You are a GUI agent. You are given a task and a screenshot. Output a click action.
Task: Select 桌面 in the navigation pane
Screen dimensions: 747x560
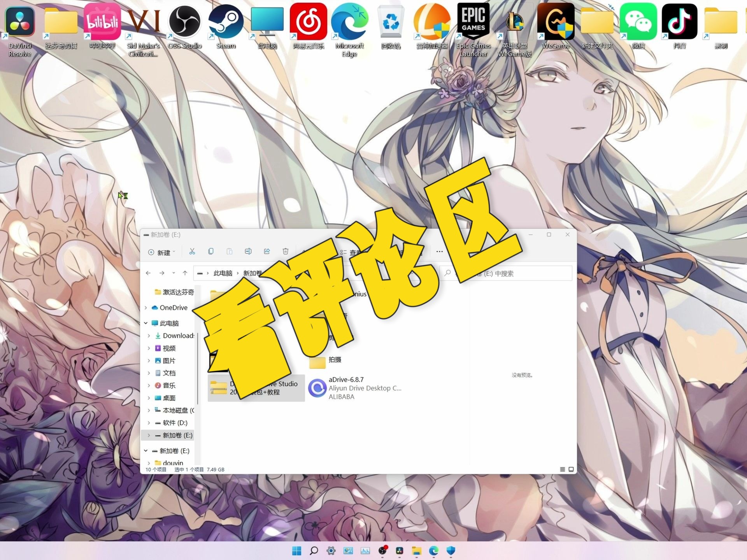pyautogui.click(x=165, y=398)
